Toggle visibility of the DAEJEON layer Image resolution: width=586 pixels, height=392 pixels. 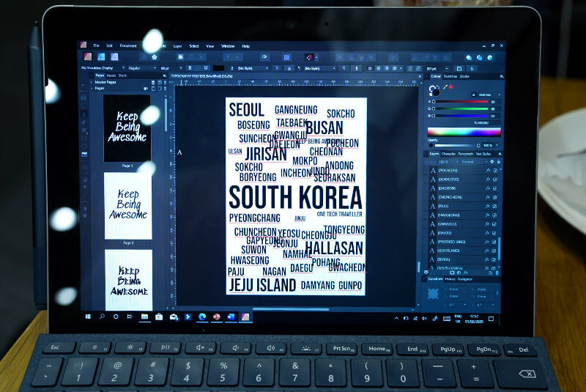tap(495, 188)
